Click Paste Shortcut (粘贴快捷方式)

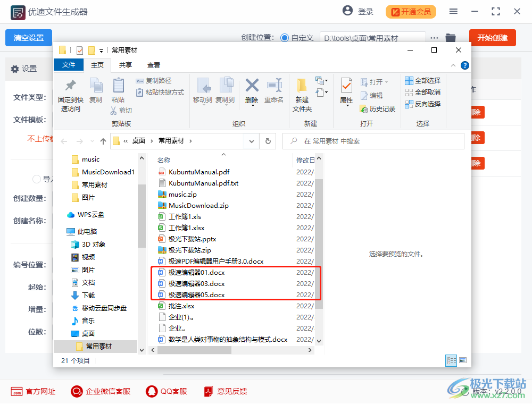coord(160,92)
